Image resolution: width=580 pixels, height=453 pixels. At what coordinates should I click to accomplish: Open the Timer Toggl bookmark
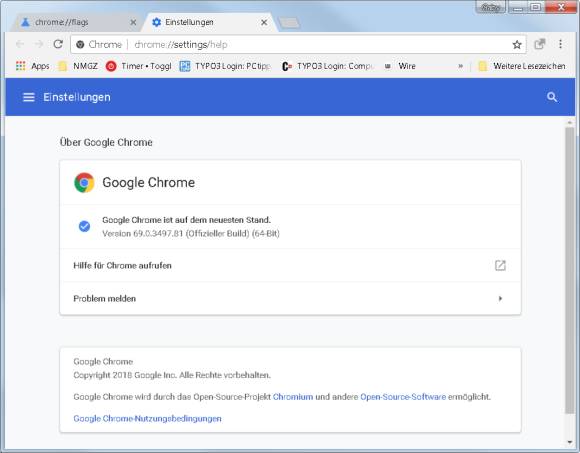(x=138, y=66)
